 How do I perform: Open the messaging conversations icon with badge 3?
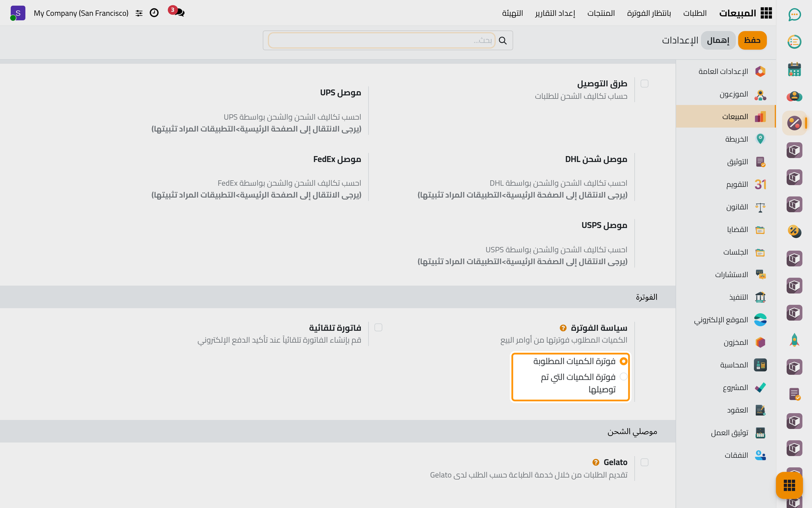177,12
